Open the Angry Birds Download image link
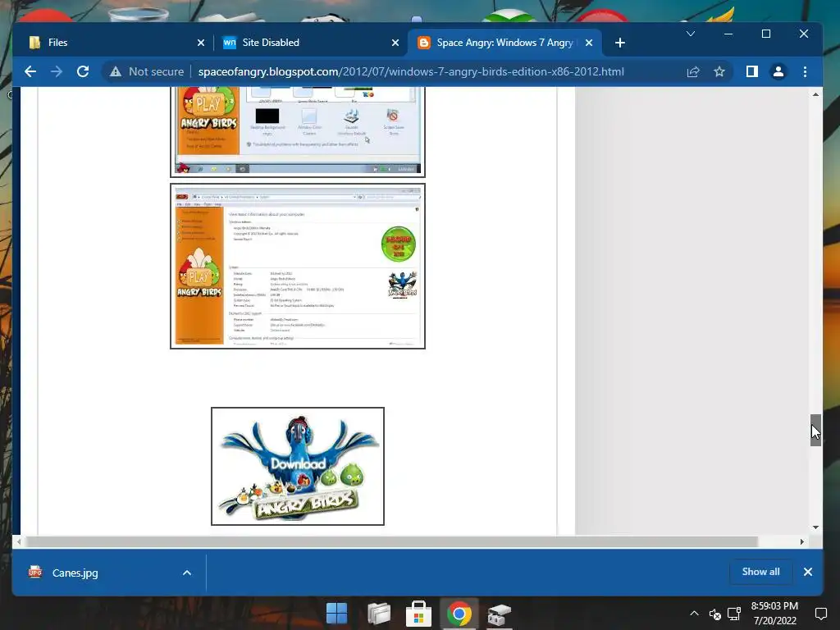The image size is (840, 630). (298, 466)
